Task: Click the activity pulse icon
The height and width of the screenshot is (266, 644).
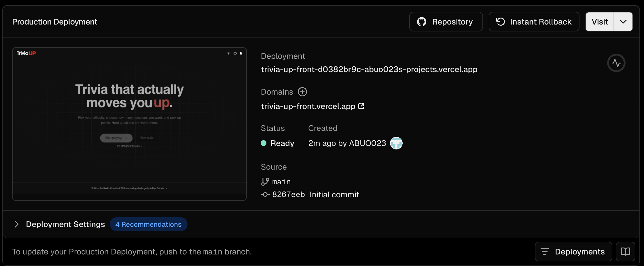Action: click(616, 63)
